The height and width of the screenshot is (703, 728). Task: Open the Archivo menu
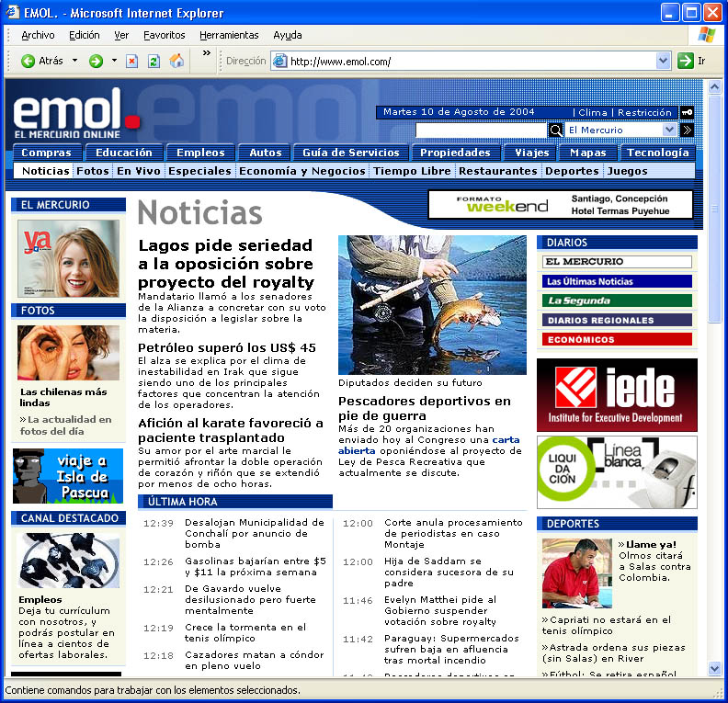coord(38,35)
